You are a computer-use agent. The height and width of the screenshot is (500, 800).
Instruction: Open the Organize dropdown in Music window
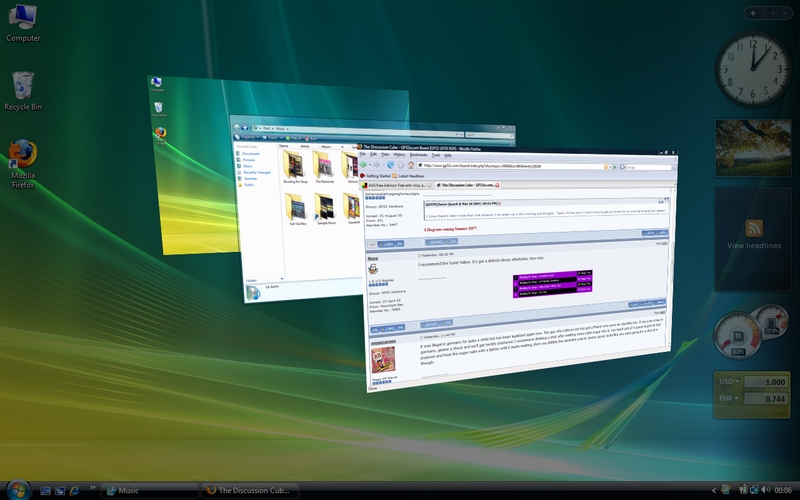click(247, 137)
